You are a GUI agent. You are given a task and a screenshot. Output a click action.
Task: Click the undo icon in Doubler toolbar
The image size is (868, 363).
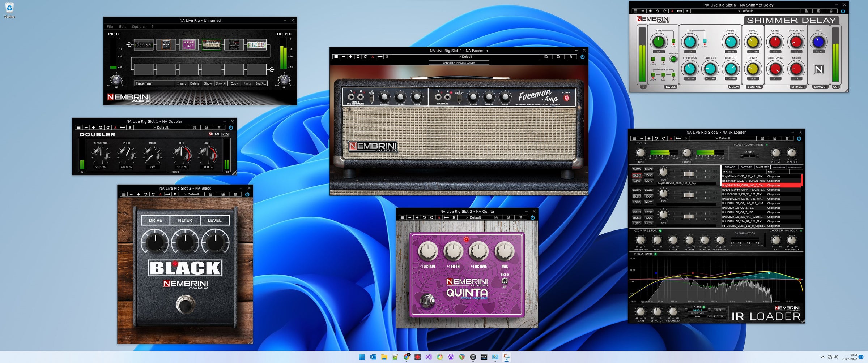(101, 128)
